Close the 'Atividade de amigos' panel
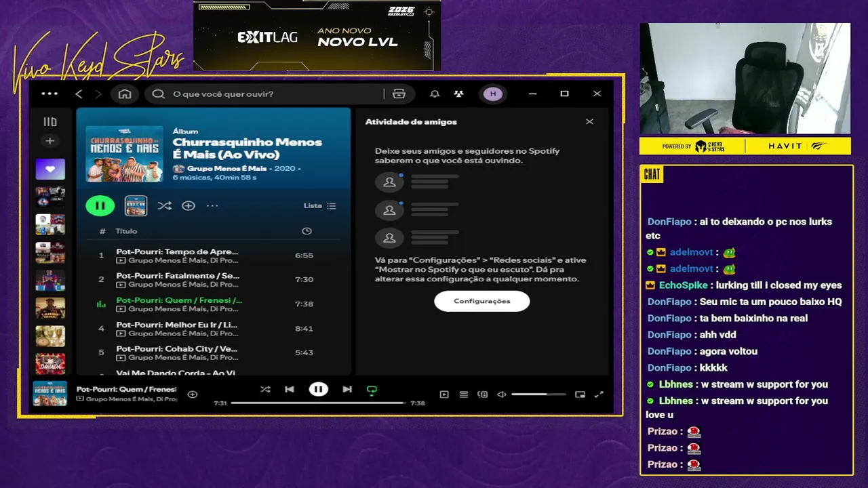The width and height of the screenshot is (868, 488). [x=589, y=122]
